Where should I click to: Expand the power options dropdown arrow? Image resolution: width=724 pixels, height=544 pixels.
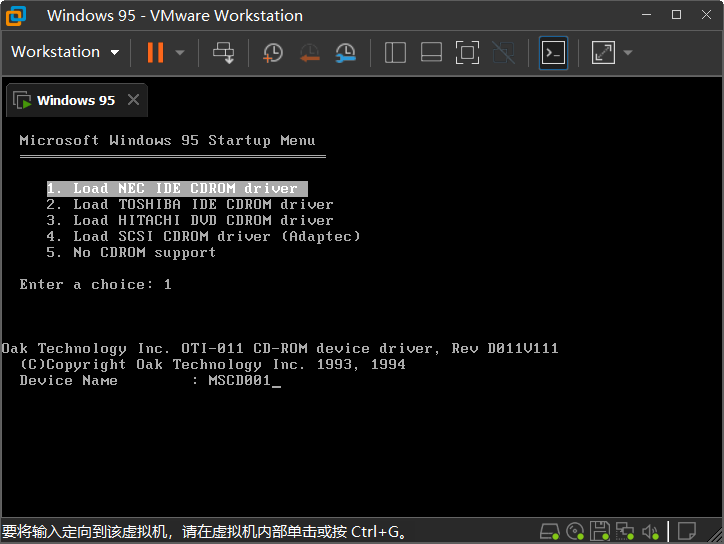click(x=180, y=53)
